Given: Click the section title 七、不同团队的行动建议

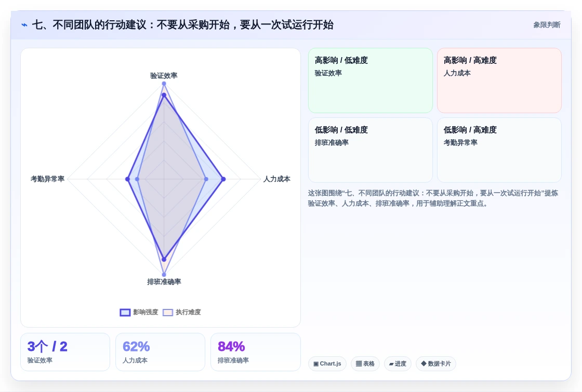Looking at the screenshot, I should pos(182,25).
